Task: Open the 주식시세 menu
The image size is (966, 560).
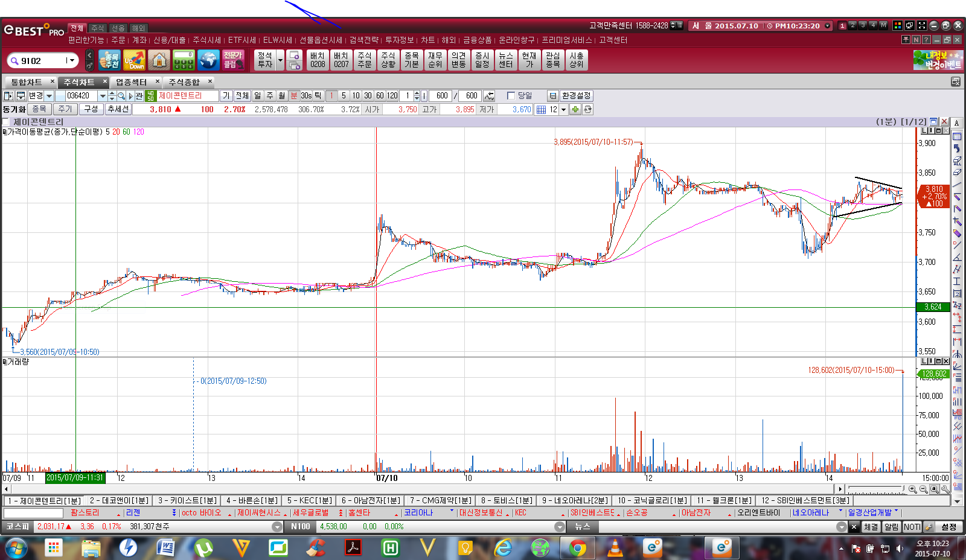Action: 207,40
